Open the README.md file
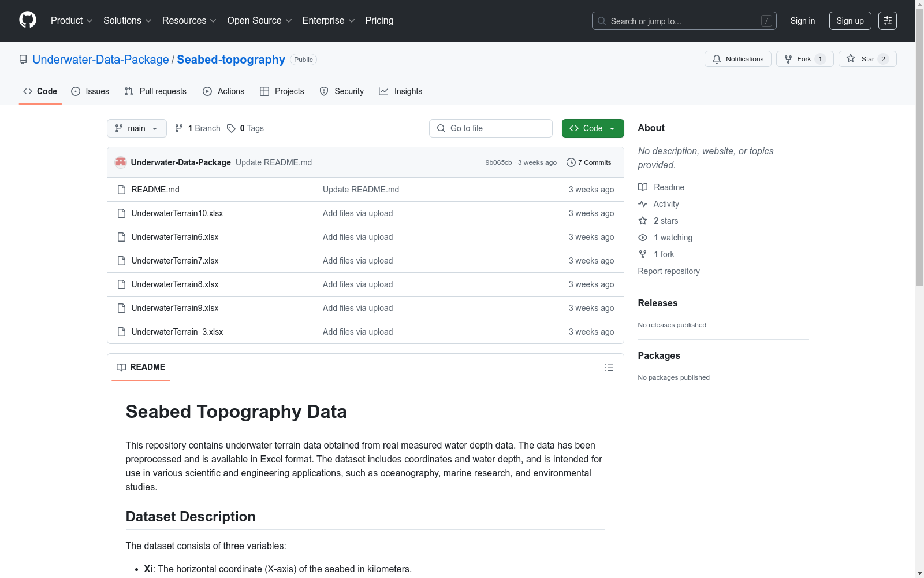 [155, 190]
